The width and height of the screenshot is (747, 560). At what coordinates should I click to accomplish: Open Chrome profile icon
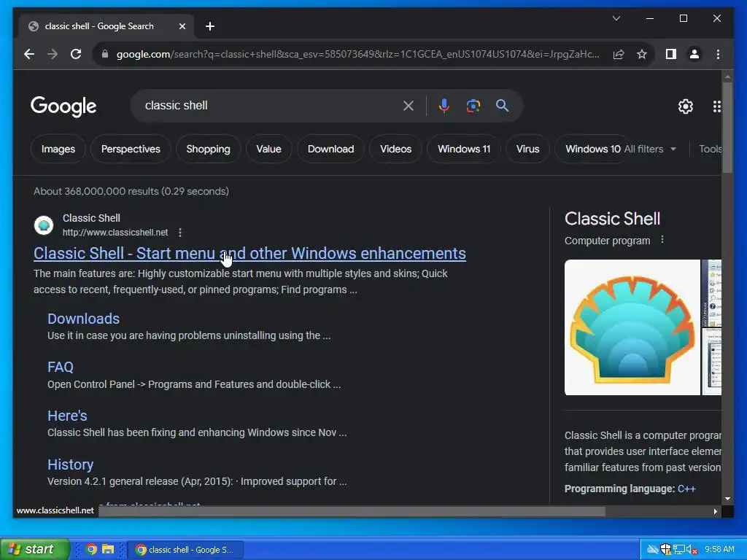point(694,54)
